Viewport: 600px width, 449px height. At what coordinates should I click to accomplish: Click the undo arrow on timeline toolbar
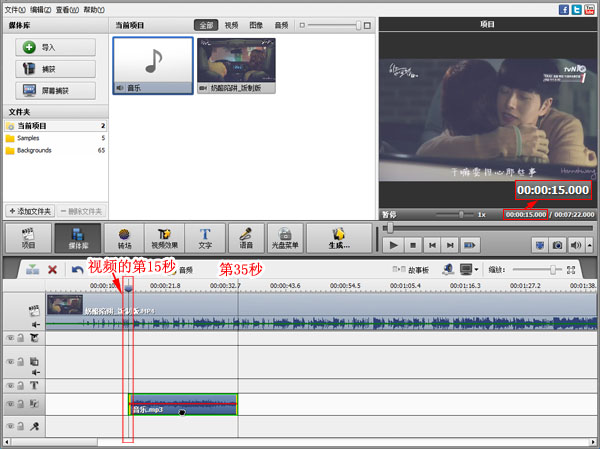click(77, 270)
